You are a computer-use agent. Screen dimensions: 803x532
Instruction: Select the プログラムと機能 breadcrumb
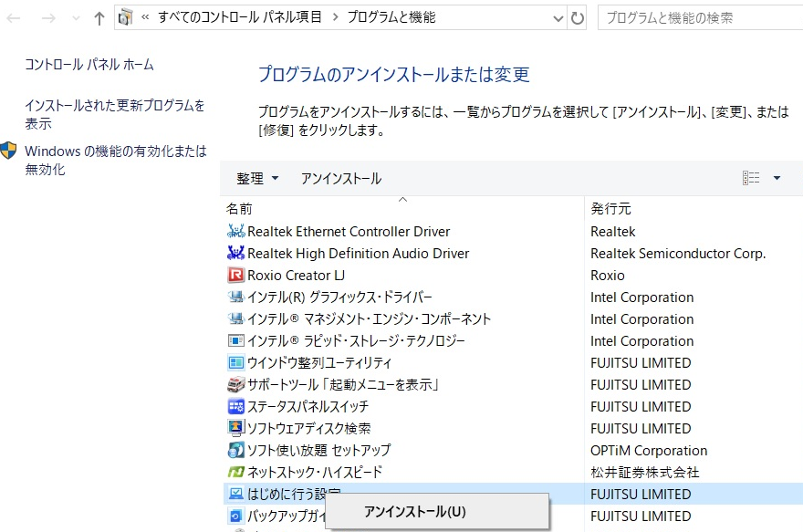pyautogui.click(x=391, y=17)
